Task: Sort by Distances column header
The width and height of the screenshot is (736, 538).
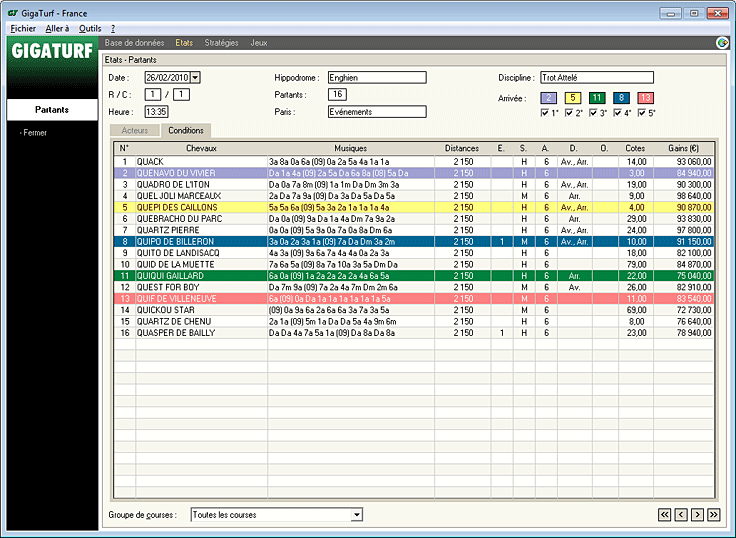Action: click(x=462, y=148)
